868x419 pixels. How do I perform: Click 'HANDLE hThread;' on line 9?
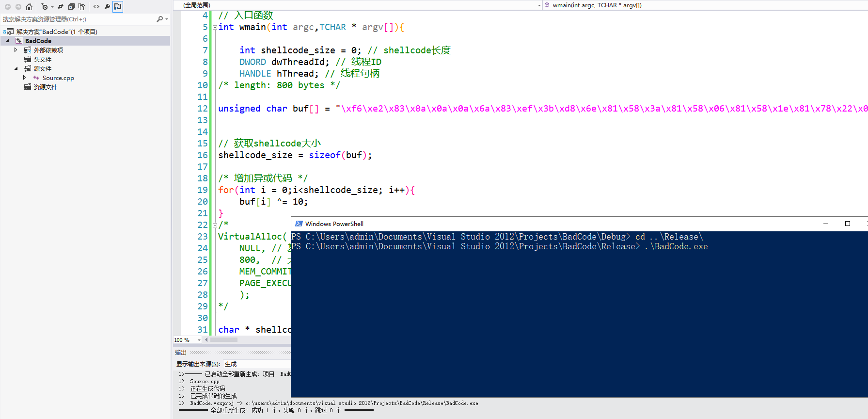[x=279, y=74]
